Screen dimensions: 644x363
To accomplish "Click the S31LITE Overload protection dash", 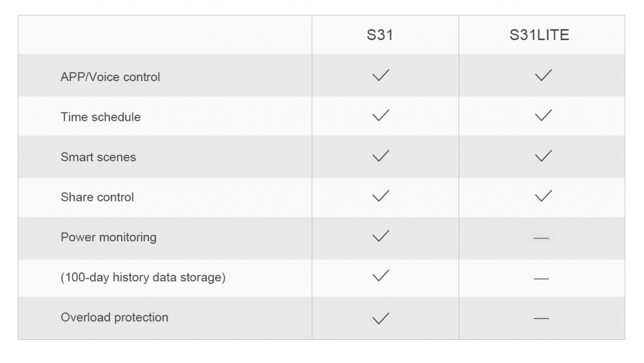I will click(542, 318).
